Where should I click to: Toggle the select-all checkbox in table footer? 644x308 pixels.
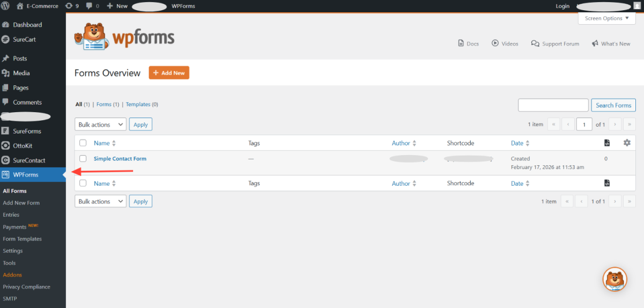pyautogui.click(x=83, y=184)
